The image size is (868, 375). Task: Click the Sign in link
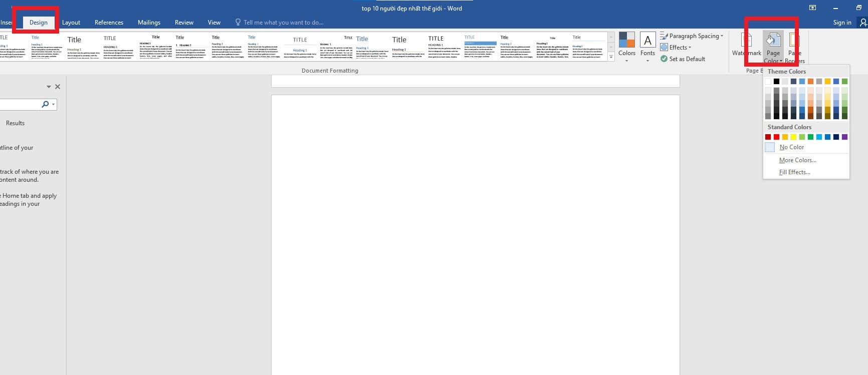coord(842,23)
